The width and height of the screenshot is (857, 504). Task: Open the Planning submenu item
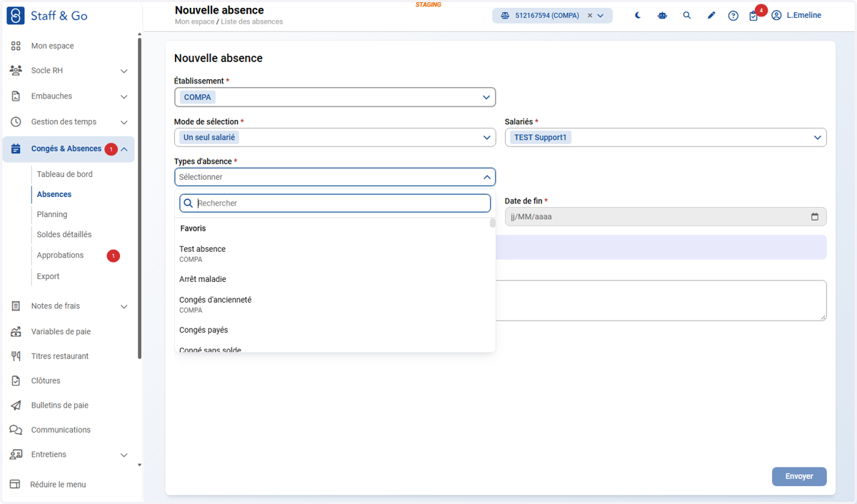(52, 214)
